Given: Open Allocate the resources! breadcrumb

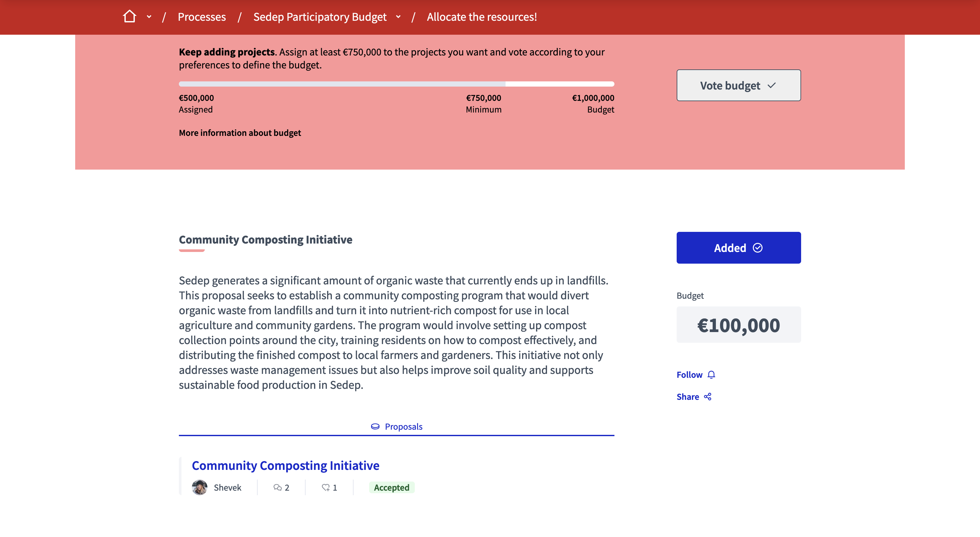Looking at the screenshot, I should click(x=482, y=17).
